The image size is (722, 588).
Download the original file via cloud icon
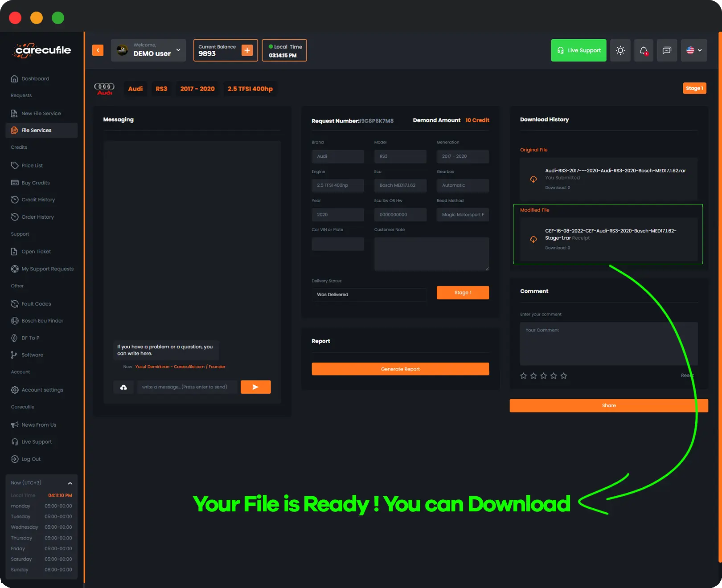tap(533, 179)
